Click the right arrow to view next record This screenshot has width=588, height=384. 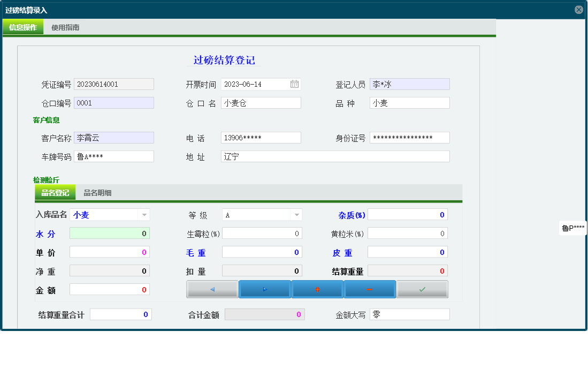264,289
